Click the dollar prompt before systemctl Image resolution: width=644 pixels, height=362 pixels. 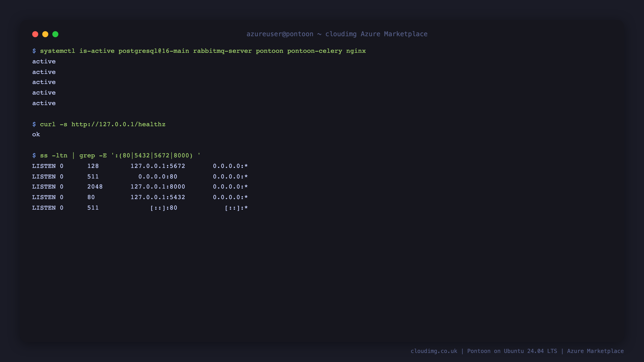pos(34,51)
